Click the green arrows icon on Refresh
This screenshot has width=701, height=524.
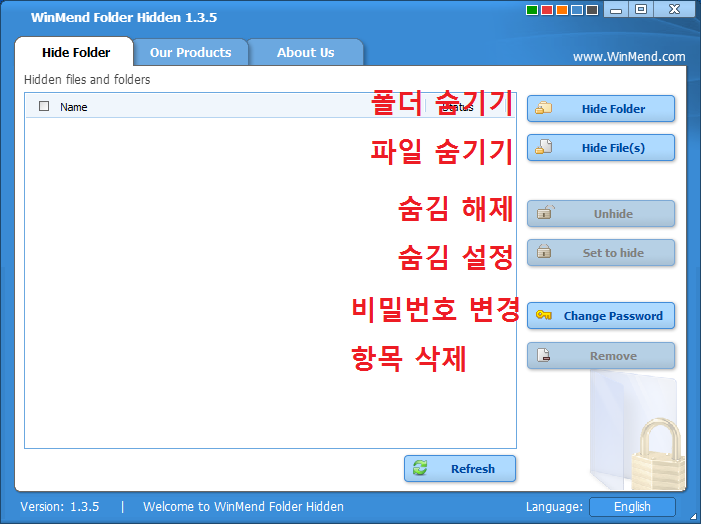click(420, 468)
